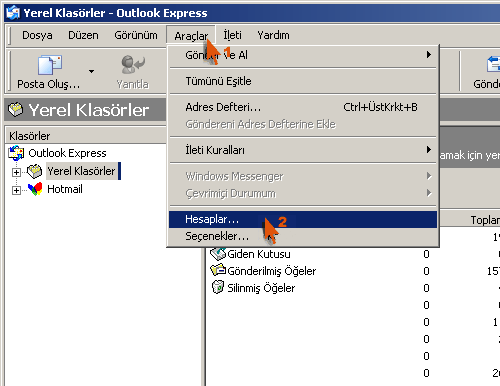Click the Outlook Express title bar icon
This screenshot has width=500, height=386.
[13, 13]
